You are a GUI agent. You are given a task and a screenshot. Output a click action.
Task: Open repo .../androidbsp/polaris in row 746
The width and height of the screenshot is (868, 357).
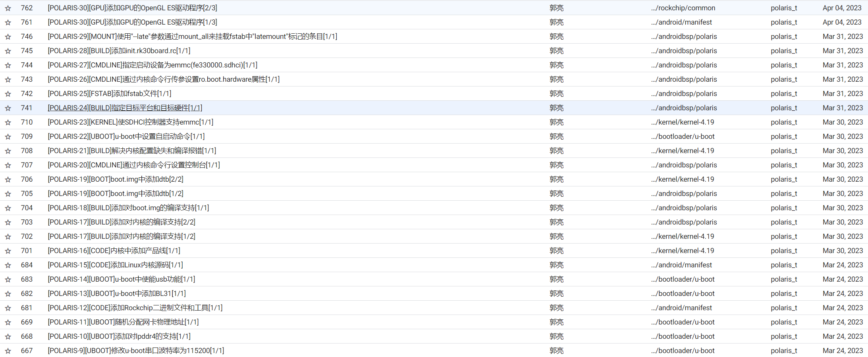click(x=684, y=36)
